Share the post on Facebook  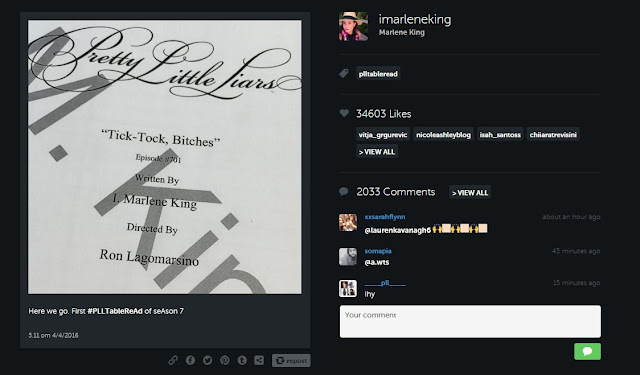click(x=190, y=360)
